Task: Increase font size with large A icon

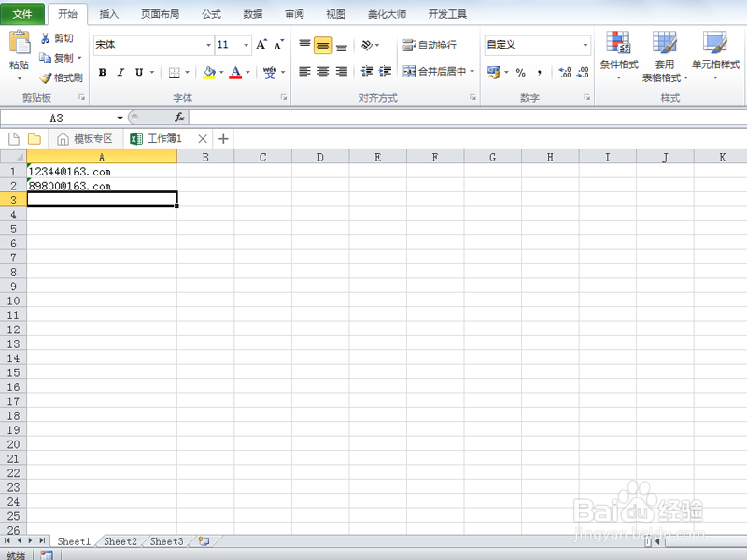Action: click(x=261, y=45)
